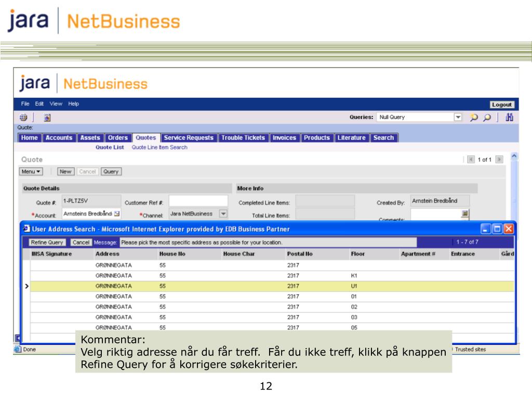This screenshot has width=532, height=399.
Task: Open the View menu
Action: pyautogui.click(x=56, y=104)
